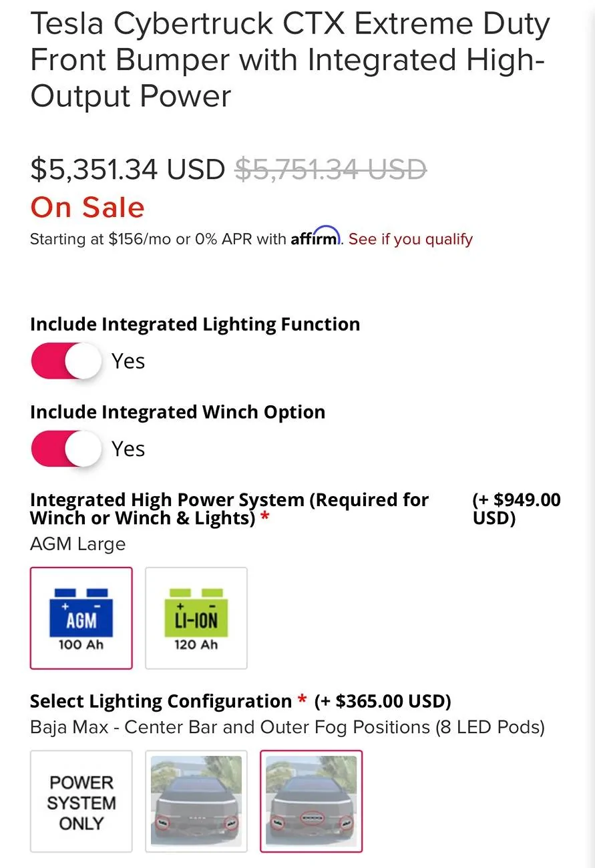Toggle off Integrated Lighting Function switch

66,361
